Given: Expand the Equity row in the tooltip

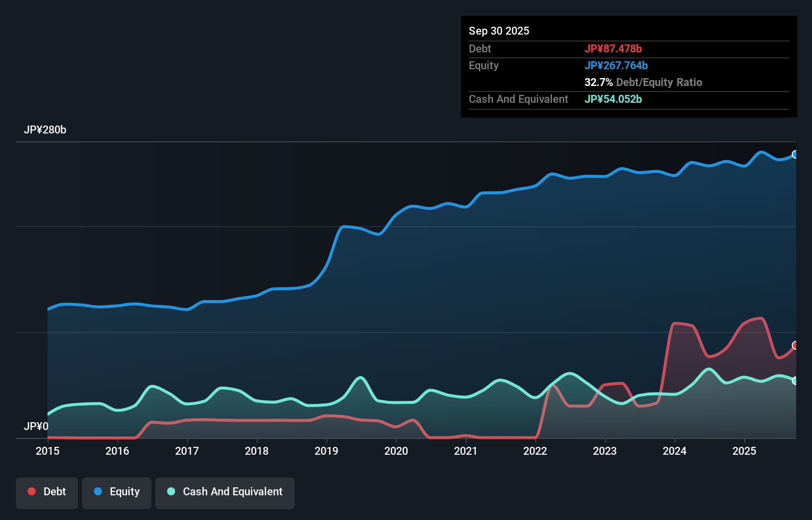Looking at the screenshot, I should [x=484, y=65].
